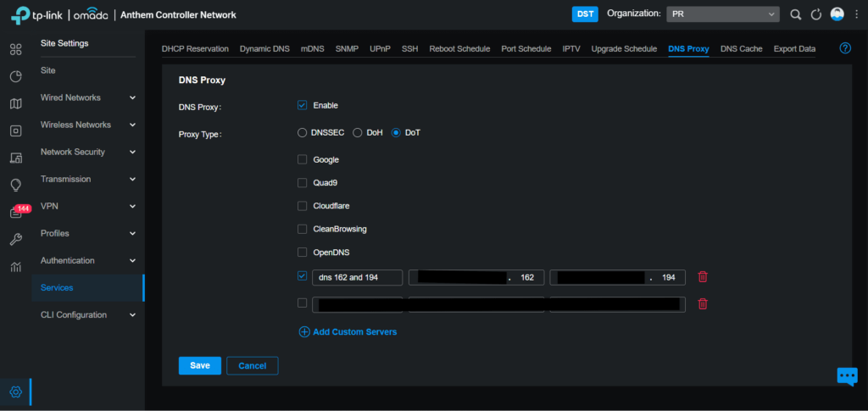Open the chat support bubble icon
This screenshot has height=411, width=868.
pos(847,376)
